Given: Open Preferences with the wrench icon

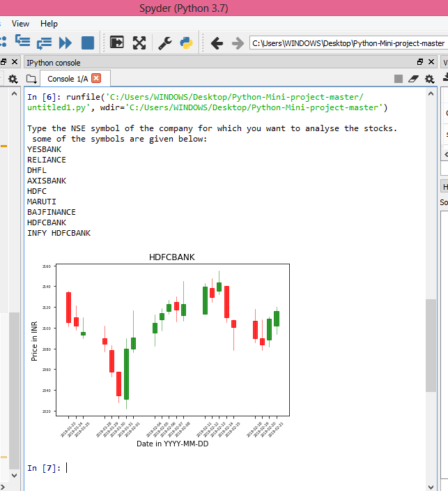Looking at the screenshot, I should click(165, 43).
